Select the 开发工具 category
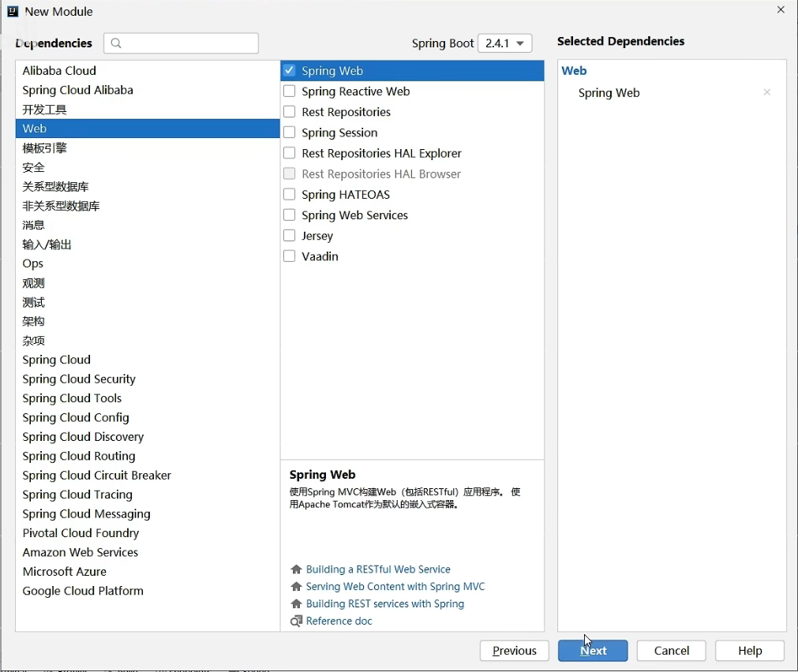This screenshot has width=798, height=672. pyautogui.click(x=148, y=110)
